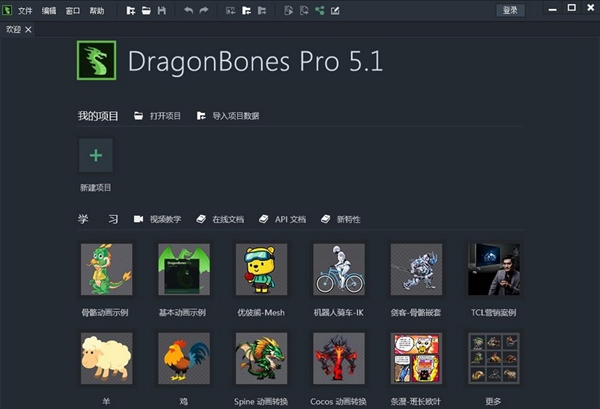Open the Cocos 动画转换 demon thumbnail

tap(339, 358)
